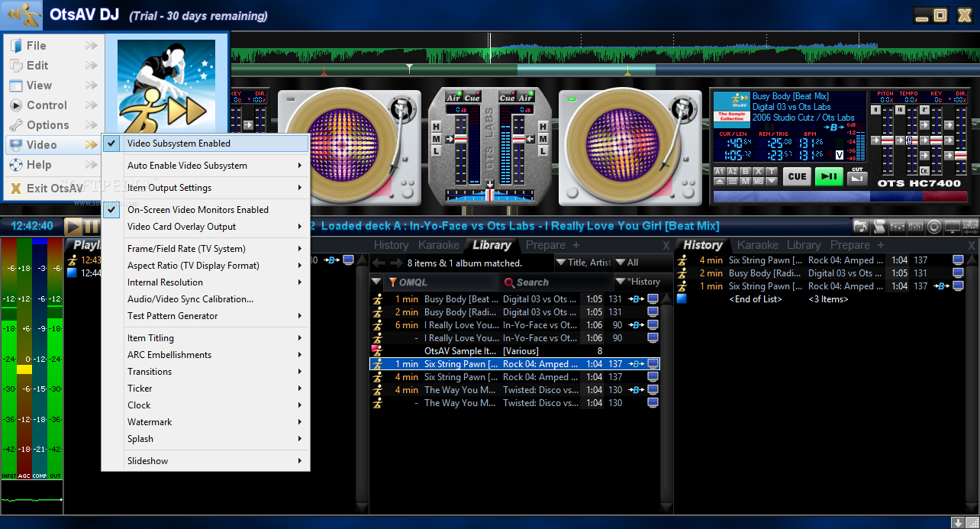Image resolution: width=980 pixels, height=529 pixels.
Task: Click the CUE button on deck B
Action: (797, 176)
